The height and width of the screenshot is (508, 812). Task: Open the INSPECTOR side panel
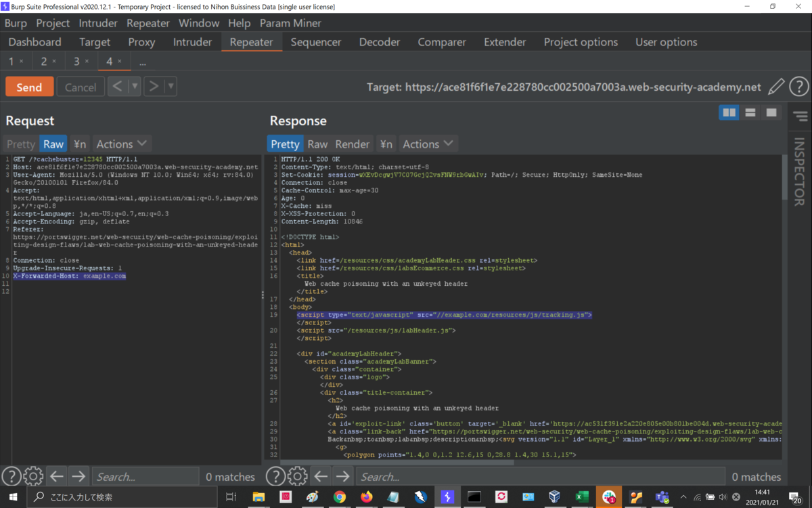point(800,171)
